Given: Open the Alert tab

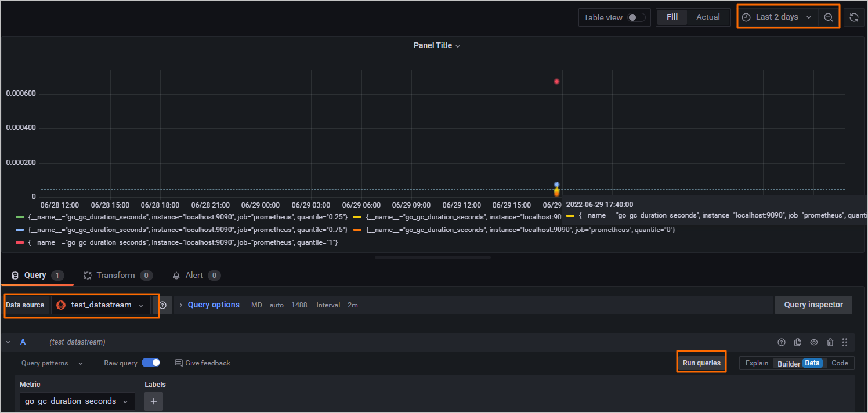Looking at the screenshot, I should pos(194,276).
